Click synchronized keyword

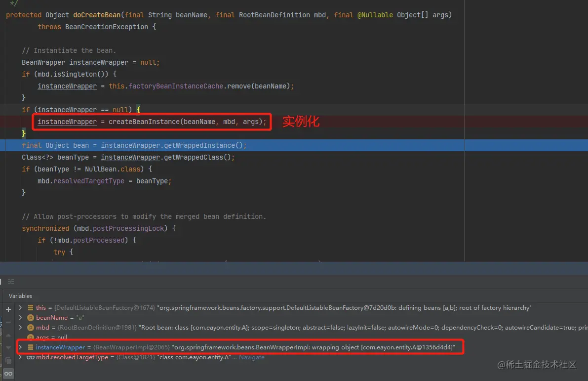45,229
